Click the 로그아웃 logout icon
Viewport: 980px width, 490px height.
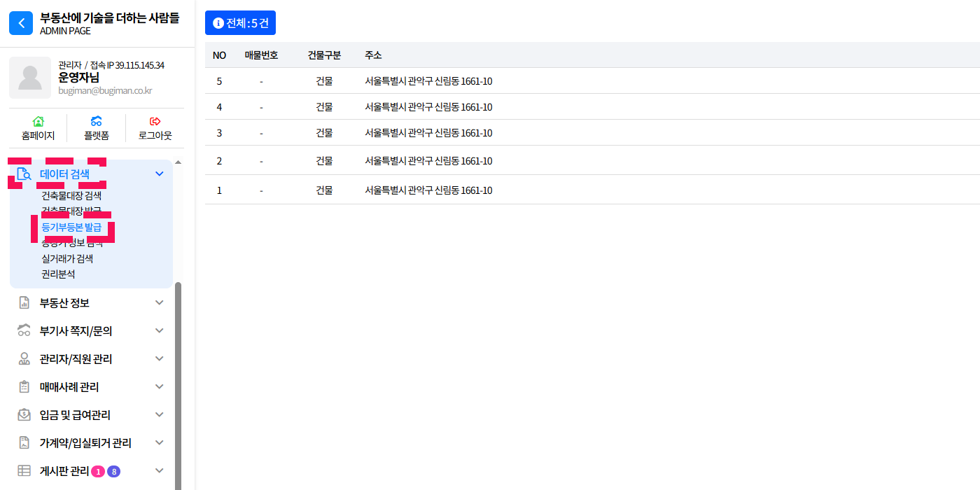tap(155, 122)
